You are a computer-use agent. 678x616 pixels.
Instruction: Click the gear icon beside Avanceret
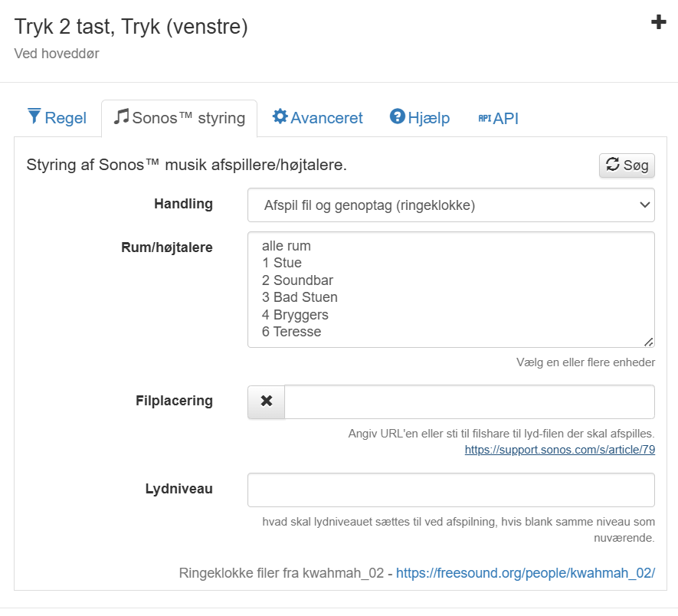click(x=280, y=116)
